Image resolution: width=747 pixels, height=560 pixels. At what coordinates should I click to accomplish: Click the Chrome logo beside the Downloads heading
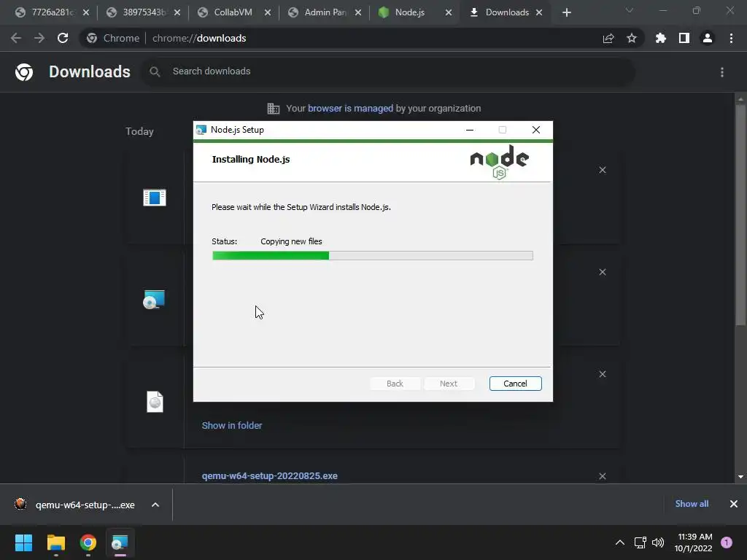click(24, 72)
